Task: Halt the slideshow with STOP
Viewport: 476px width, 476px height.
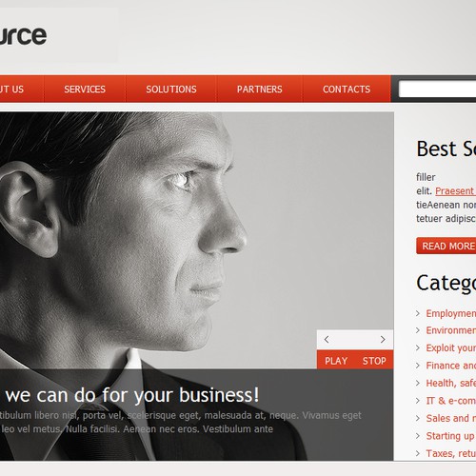Action: pyautogui.click(x=374, y=361)
